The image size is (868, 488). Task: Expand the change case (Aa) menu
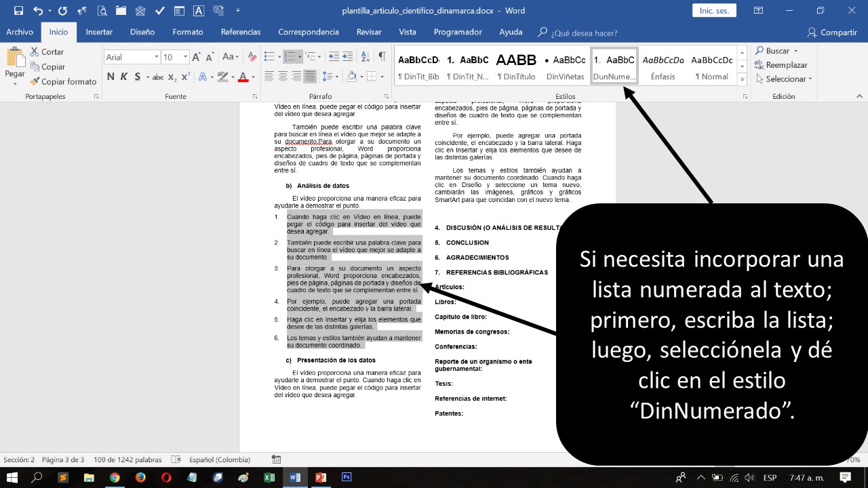click(230, 57)
